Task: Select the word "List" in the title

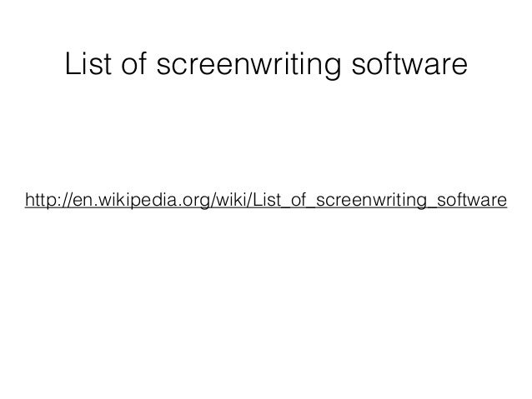Action: point(88,63)
